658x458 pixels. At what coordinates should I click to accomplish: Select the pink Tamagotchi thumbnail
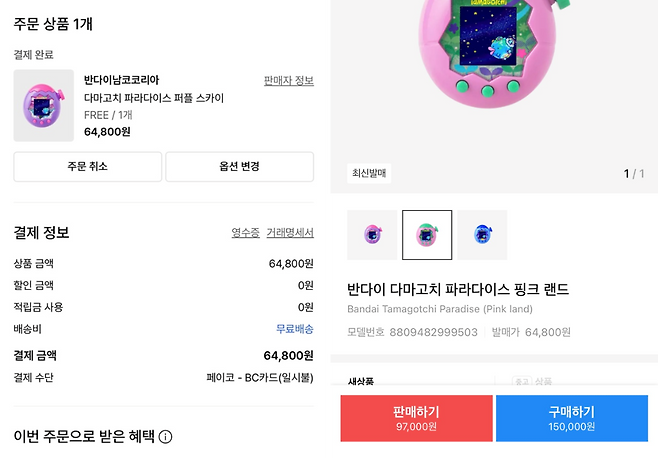[427, 235]
